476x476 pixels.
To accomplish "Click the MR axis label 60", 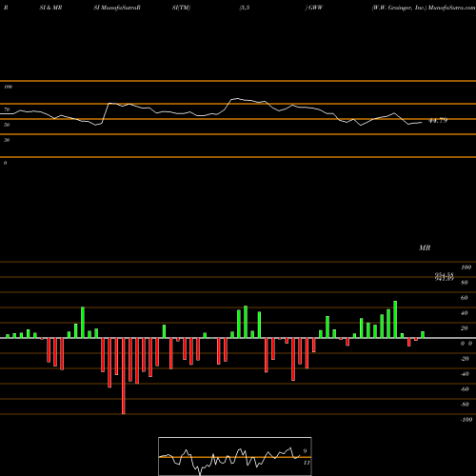I will (465, 298).
